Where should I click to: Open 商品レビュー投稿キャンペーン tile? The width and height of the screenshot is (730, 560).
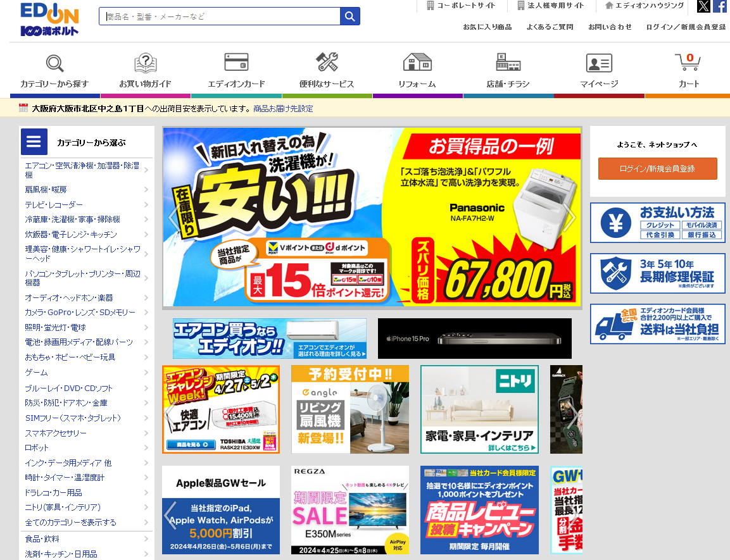479,510
